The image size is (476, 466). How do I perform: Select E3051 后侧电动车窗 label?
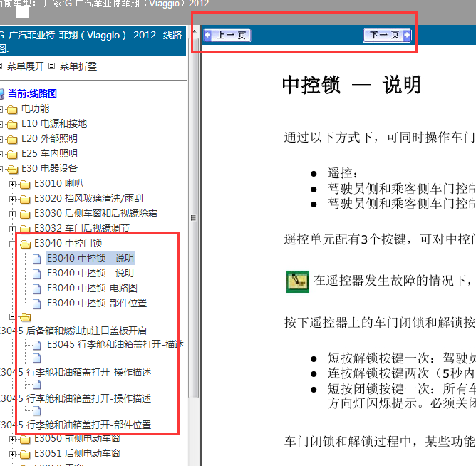(x=78, y=453)
